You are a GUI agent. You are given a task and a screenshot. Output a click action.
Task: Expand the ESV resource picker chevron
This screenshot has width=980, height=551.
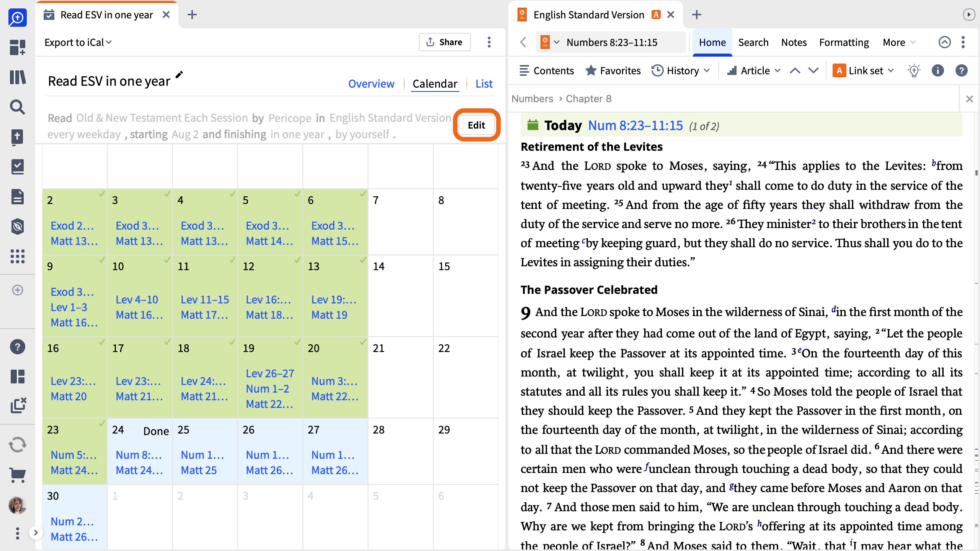[x=557, y=42]
